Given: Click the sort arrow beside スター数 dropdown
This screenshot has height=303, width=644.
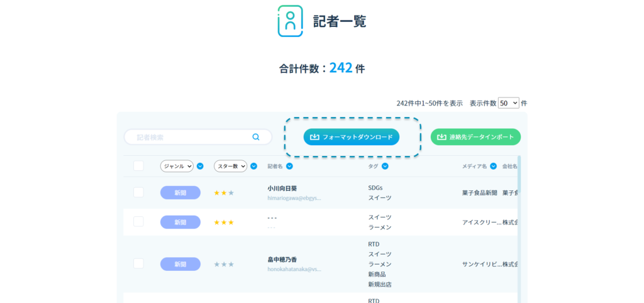Looking at the screenshot, I should click(253, 167).
